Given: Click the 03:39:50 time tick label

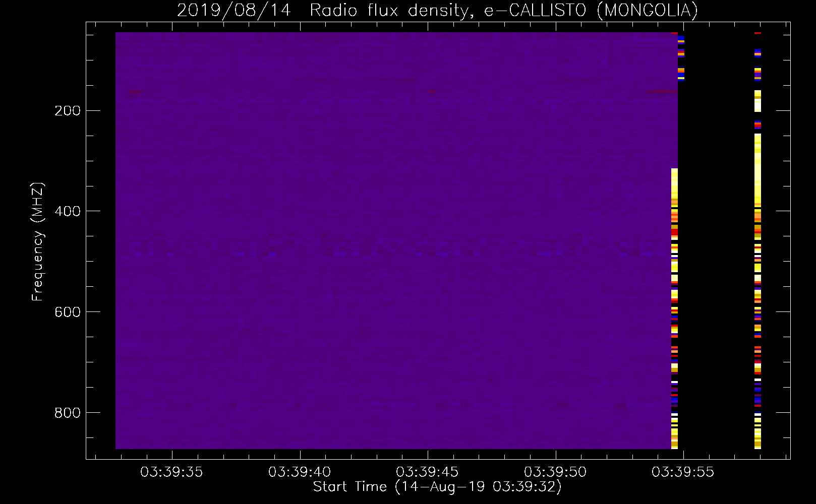Looking at the screenshot, I should coord(555,472).
